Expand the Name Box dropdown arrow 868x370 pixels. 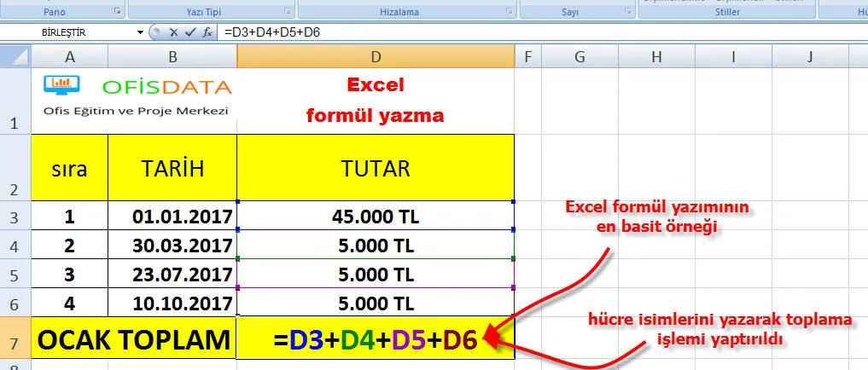pos(140,32)
